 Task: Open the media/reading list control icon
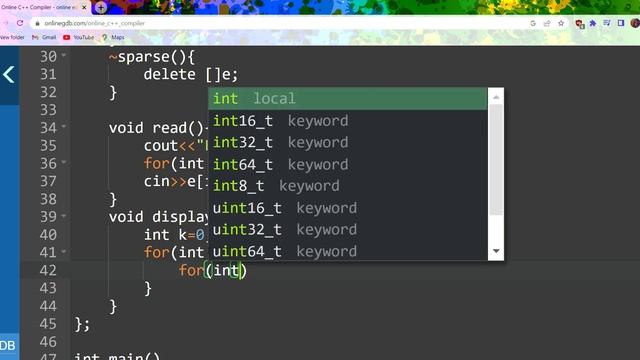(607, 23)
